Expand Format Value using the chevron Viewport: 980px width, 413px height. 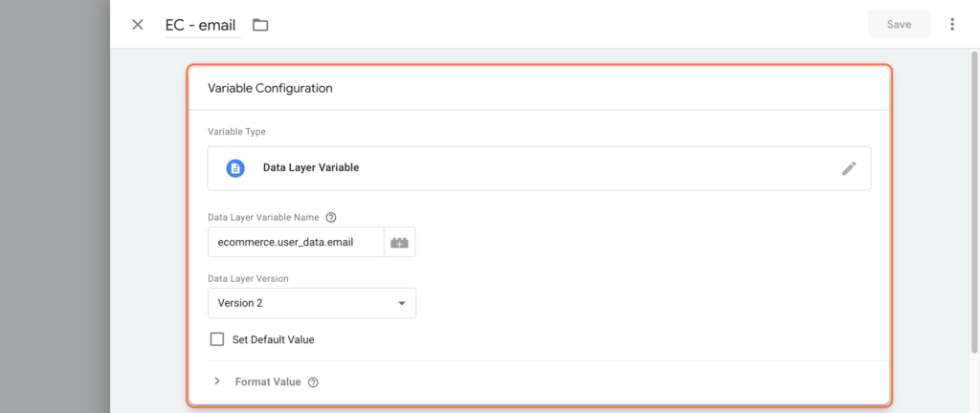(x=217, y=381)
